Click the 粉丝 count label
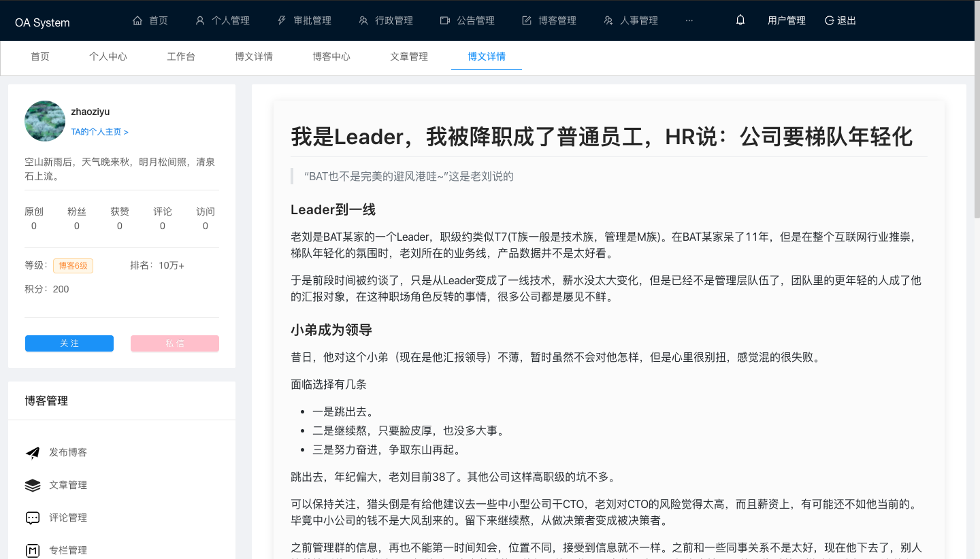Image resolution: width=980 pixels, height=559 pixels. 77,211
